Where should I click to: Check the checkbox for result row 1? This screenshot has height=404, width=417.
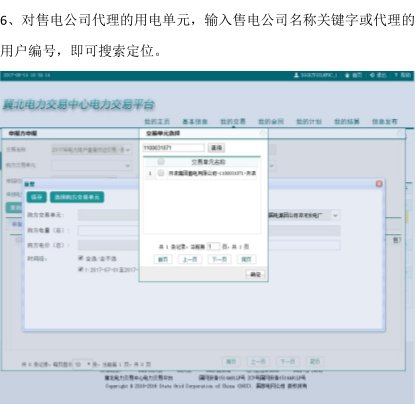click(161, 173)
